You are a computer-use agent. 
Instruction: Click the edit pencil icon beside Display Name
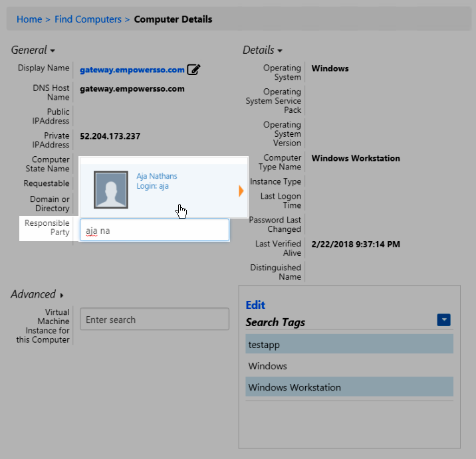pyautogui.click(x=193, y=69)
